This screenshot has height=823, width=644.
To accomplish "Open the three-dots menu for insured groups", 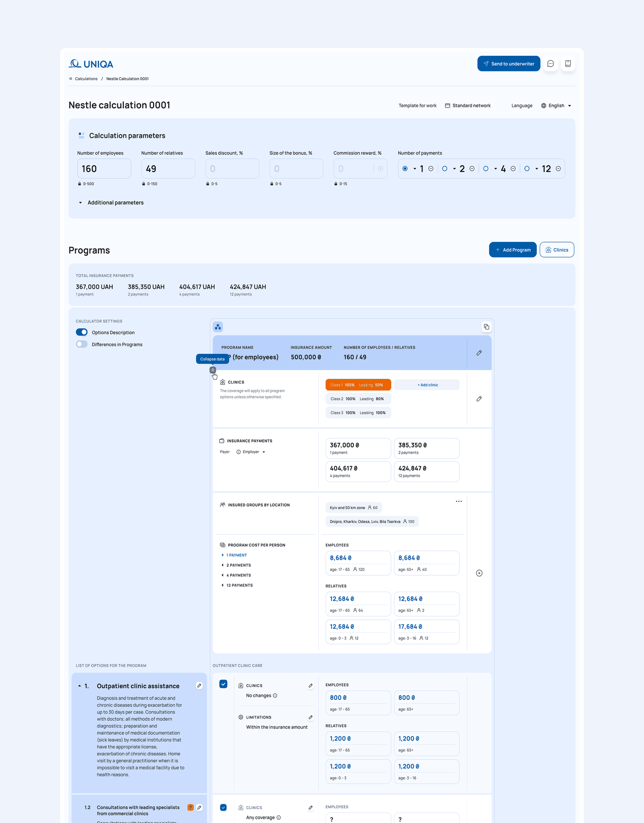I will 459,501.
